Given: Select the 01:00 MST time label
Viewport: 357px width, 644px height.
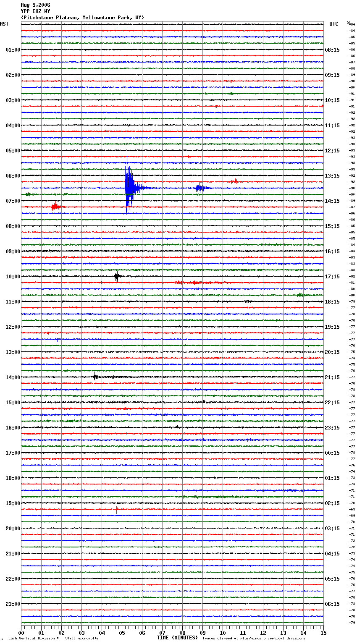Looking at the screenshot, I should pos(13,50).
